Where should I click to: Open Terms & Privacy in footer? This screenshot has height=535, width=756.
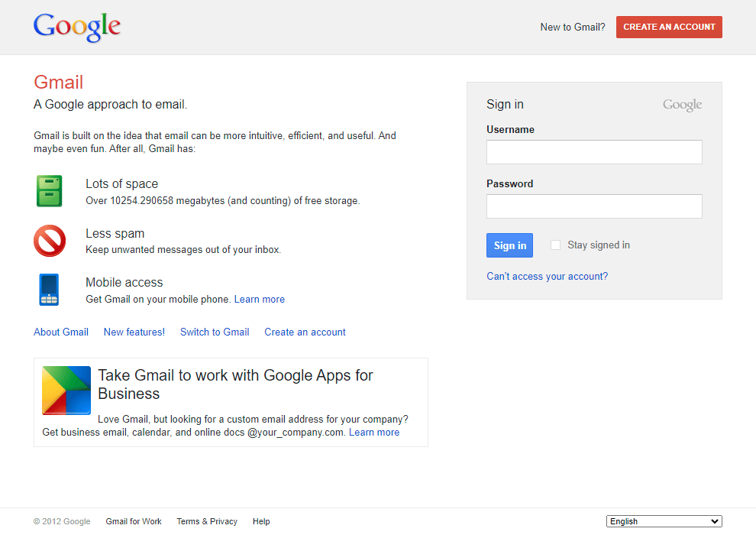[x=207, y=521]
